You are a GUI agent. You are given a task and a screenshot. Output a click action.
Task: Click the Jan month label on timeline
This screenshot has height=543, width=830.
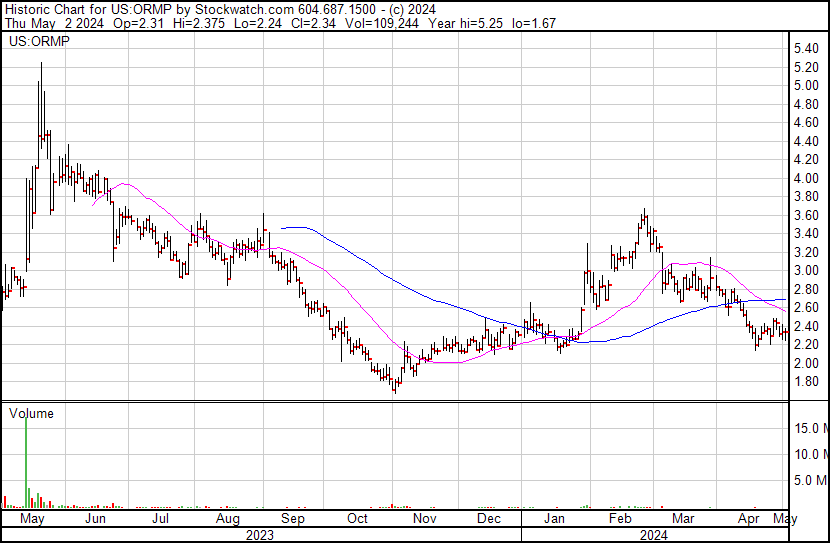pyautogui.click(x=554, y=520)
